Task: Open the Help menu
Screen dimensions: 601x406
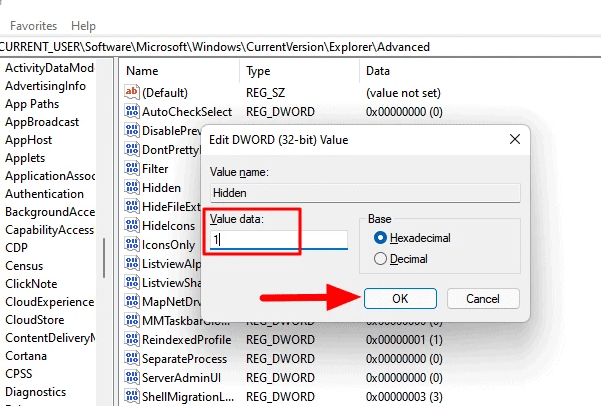Action: (84, 25)
